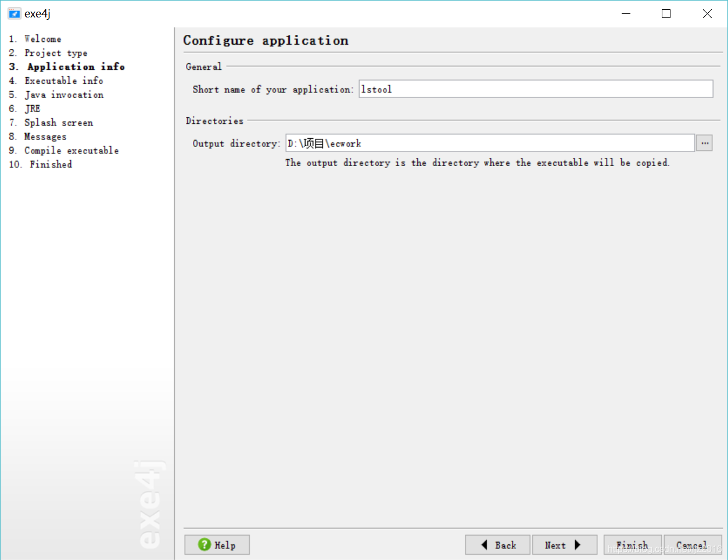Image resolution: width=728 pixels, height=560 pixels.
Task: Maximize the exe4j window
Action: [666, 13]
